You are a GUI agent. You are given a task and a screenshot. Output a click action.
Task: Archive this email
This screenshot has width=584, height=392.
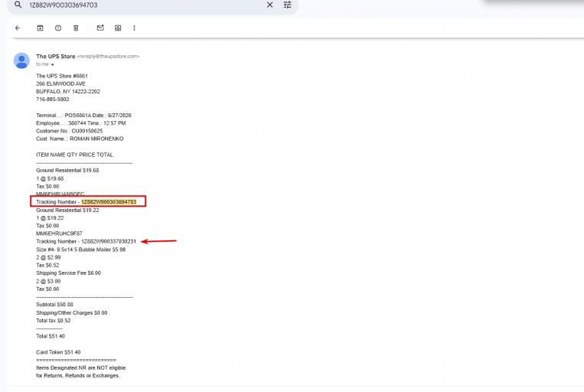pos(40,28)
